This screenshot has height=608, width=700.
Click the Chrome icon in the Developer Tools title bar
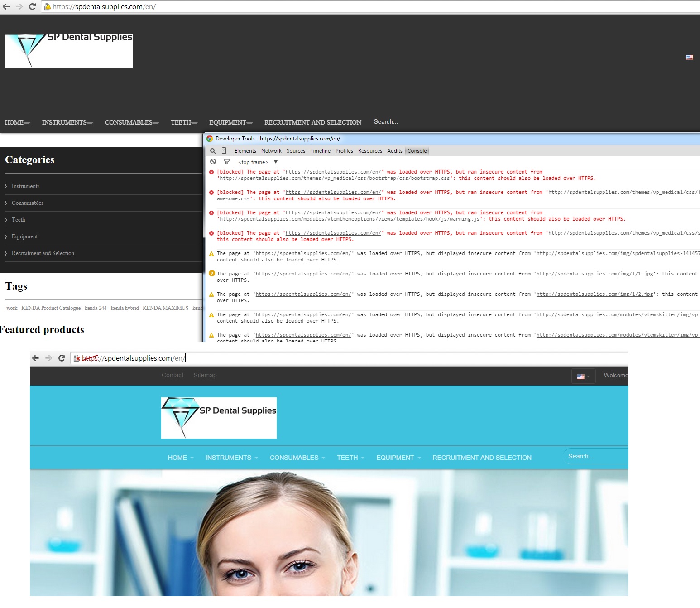point(210,139)
